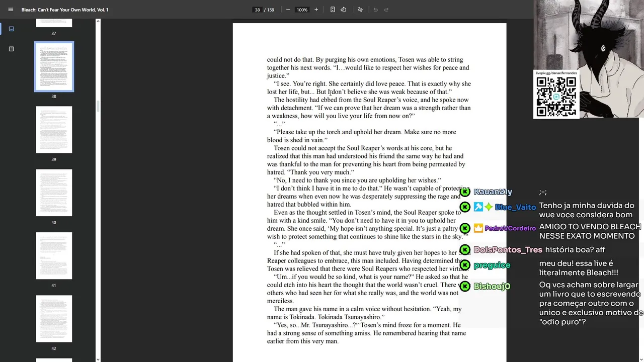The image size is (644, 362).
Task: Zoom out with the minus icon
Action: pos(288,10)
